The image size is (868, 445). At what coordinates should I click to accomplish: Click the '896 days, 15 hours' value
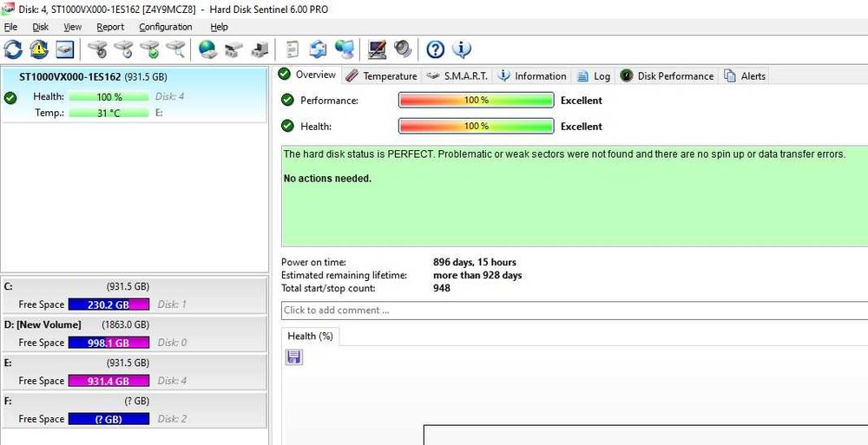pyautogui.click(x=475, y=262)
